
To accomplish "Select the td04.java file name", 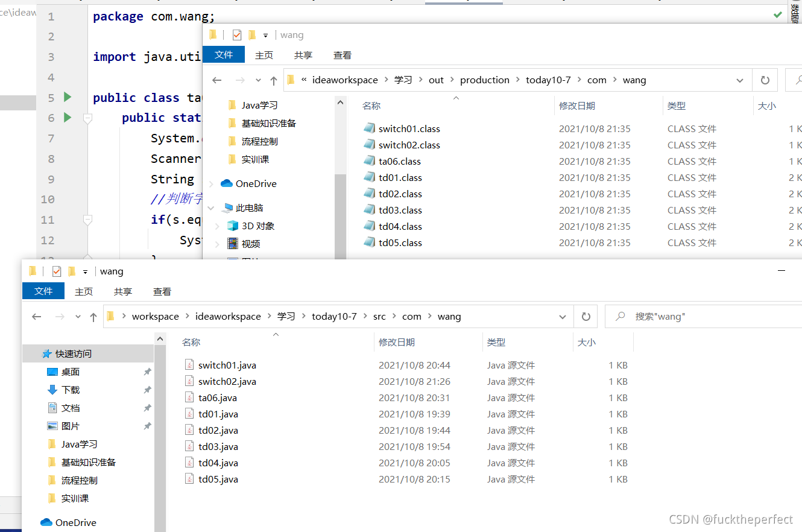I will coord(218,463).
